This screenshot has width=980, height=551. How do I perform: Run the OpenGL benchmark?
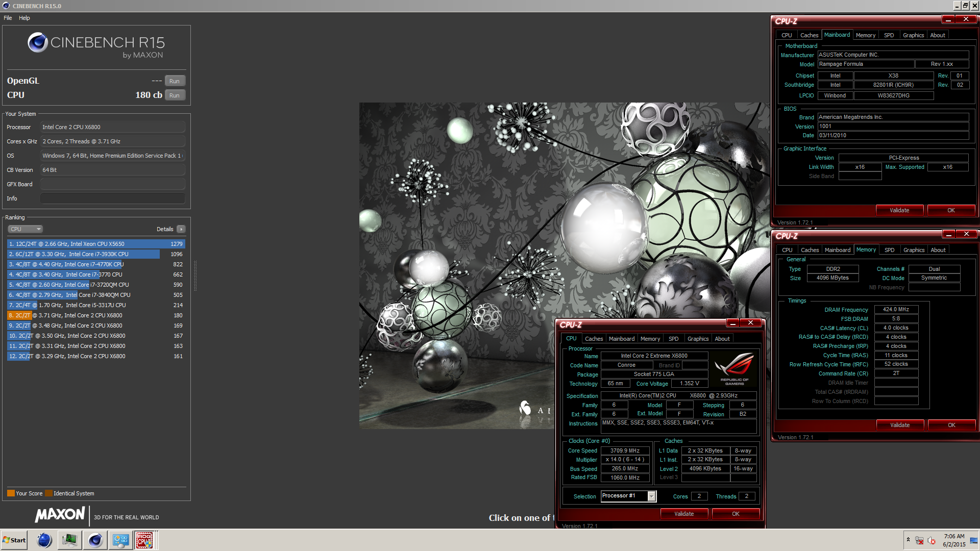tap(175, 81)
